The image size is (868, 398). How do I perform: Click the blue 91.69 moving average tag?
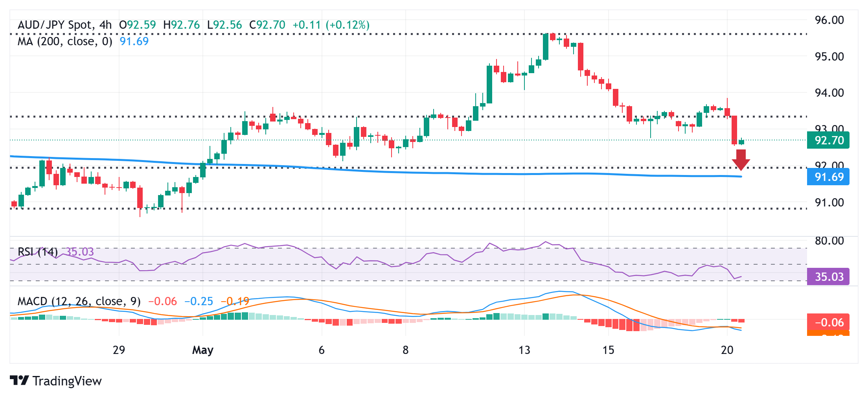click(828, 177)
